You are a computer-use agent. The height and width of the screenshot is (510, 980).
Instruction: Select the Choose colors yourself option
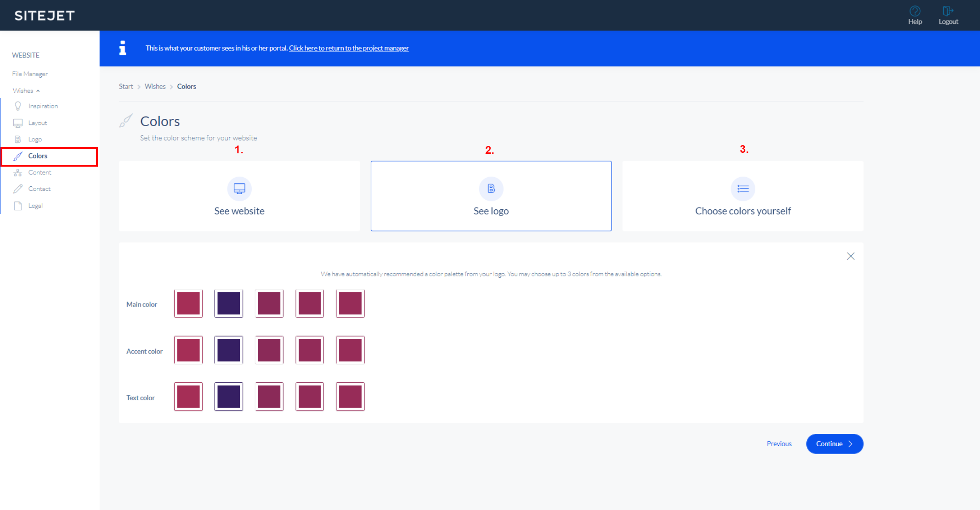pos(742,196)
